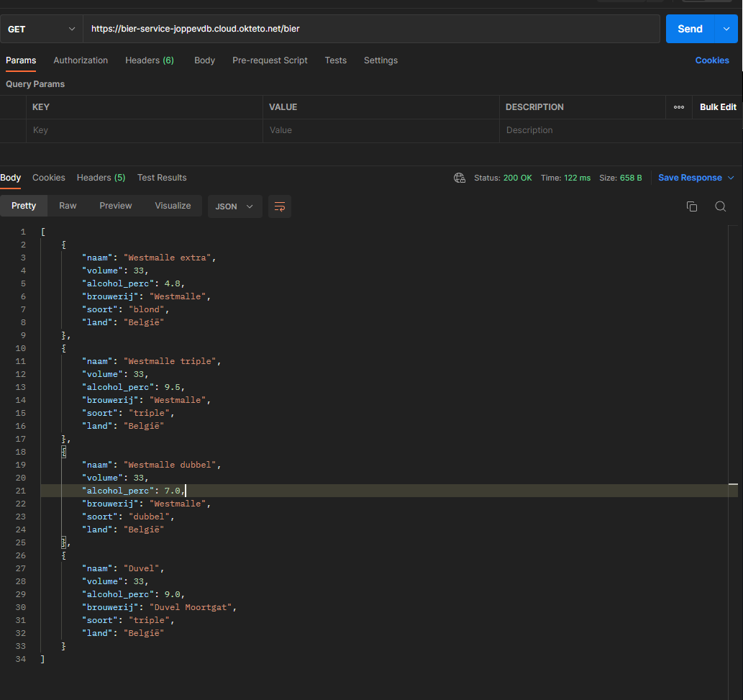Image resolution: width=743 pixels, height=700 pixels.
Task: Open the request Settings tab
Action: (380, 60)
